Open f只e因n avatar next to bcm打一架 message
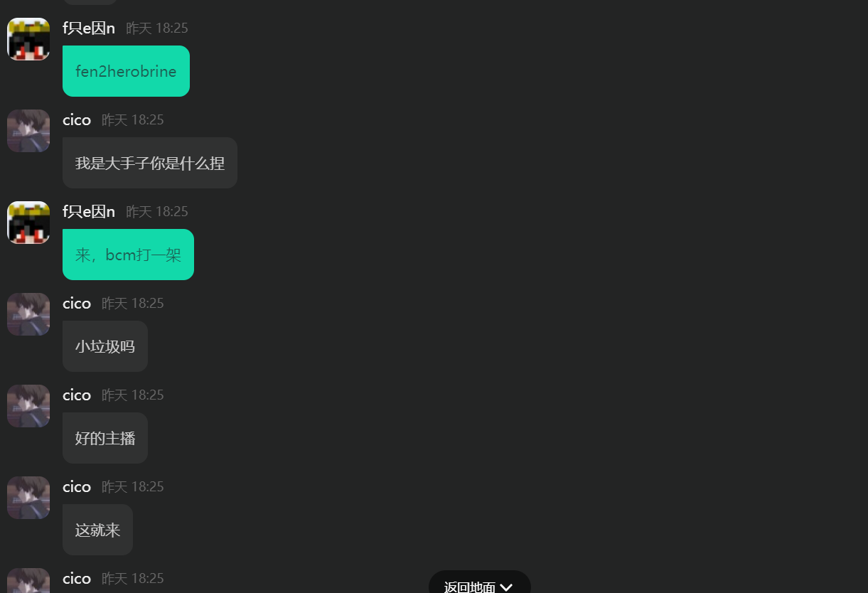This screenshot has height=593, width=868. (x=28, y=223)
